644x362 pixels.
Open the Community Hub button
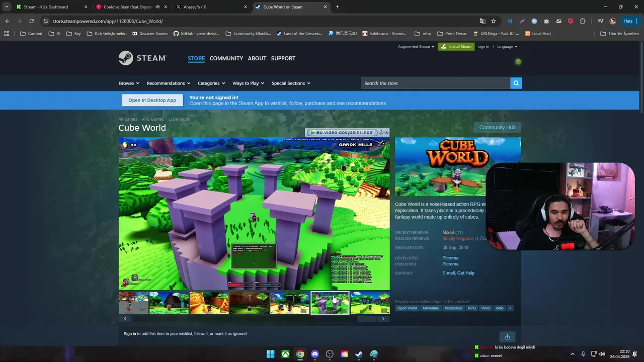(x=497, y=127)
